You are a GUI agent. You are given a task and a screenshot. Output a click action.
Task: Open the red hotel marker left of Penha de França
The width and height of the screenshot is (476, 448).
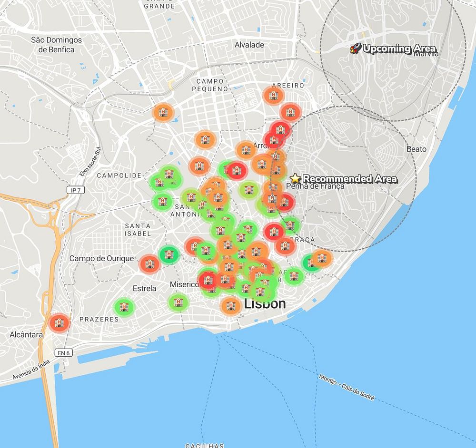[x=285, y=202]
